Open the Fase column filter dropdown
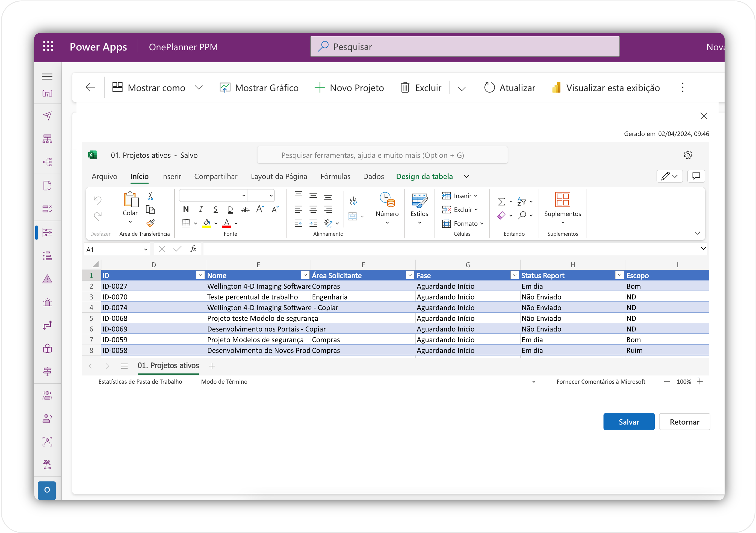Viewport: 756px width, 533px height. (x=515, y=275)
